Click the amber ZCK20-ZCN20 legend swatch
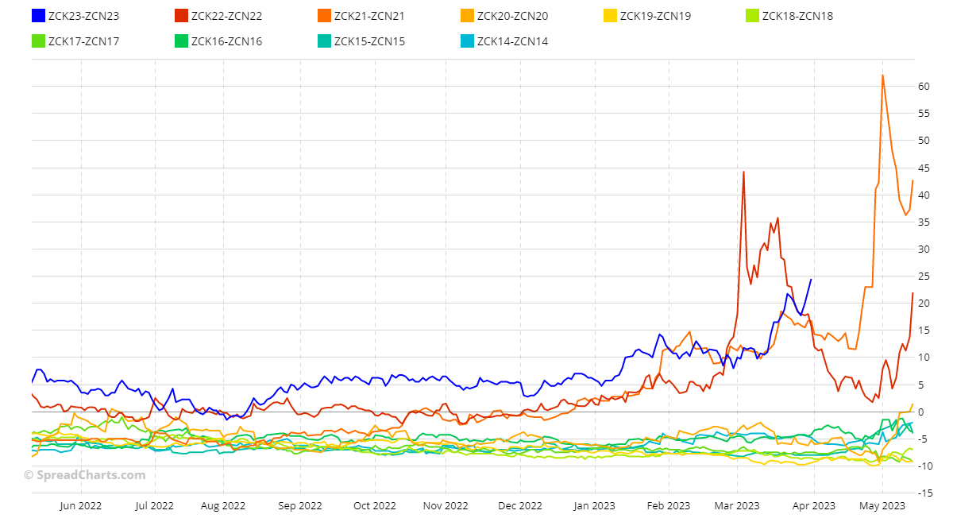Image resolution: width=980 pixels, height=522 pixels. coord(467,16)
